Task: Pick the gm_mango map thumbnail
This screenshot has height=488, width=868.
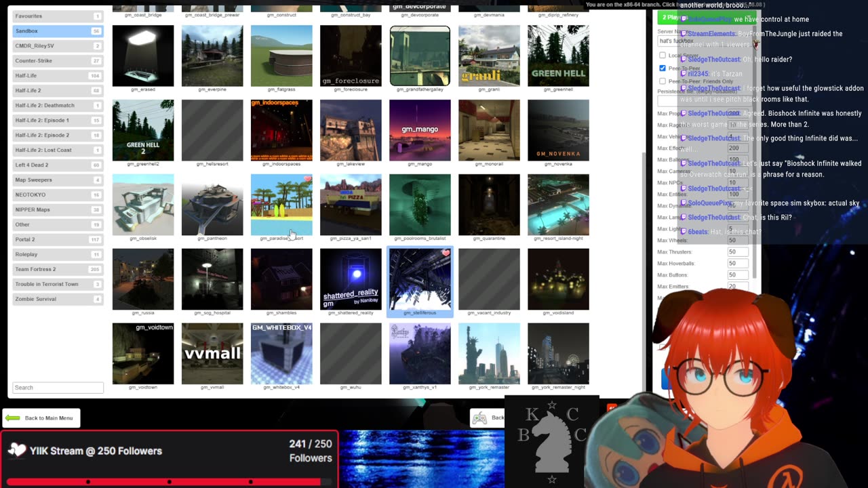Action: tap(420, 130)
